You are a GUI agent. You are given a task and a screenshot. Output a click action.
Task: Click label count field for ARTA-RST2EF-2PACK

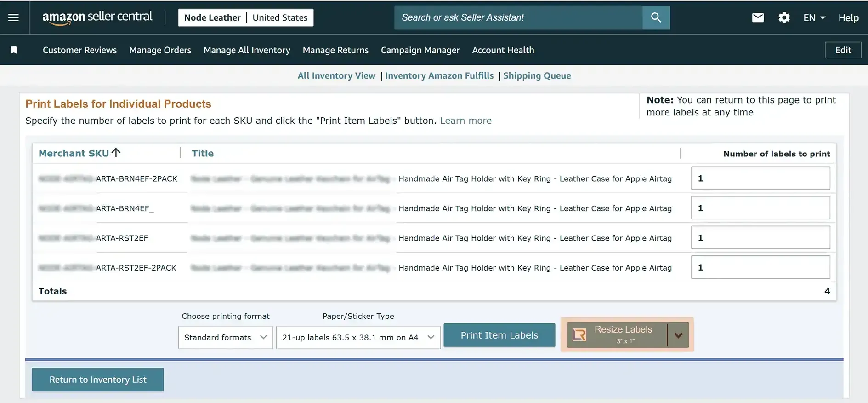pos(760,267)
